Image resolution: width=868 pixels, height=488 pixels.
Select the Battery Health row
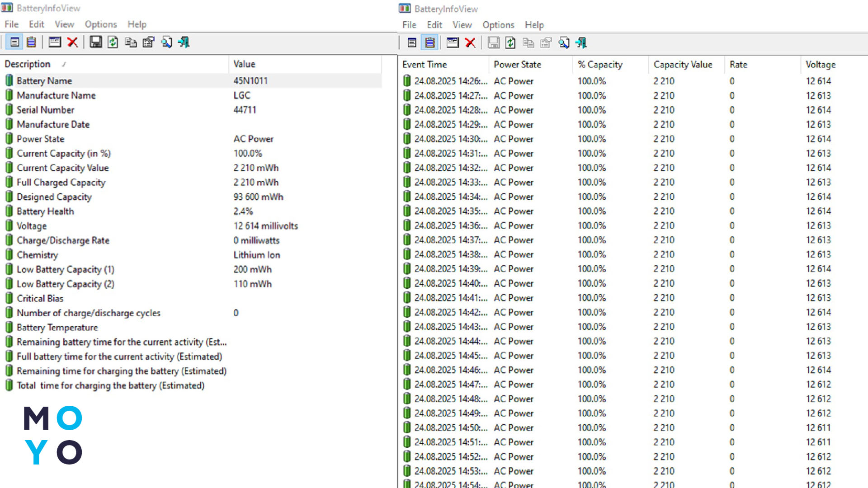[45, 211]
